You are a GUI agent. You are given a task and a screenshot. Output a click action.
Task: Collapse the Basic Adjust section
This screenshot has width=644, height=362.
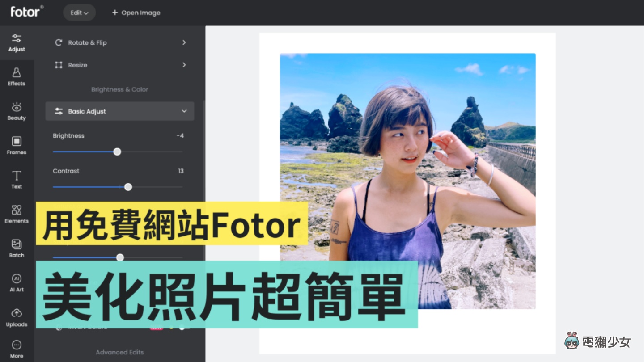pos(119,111)
